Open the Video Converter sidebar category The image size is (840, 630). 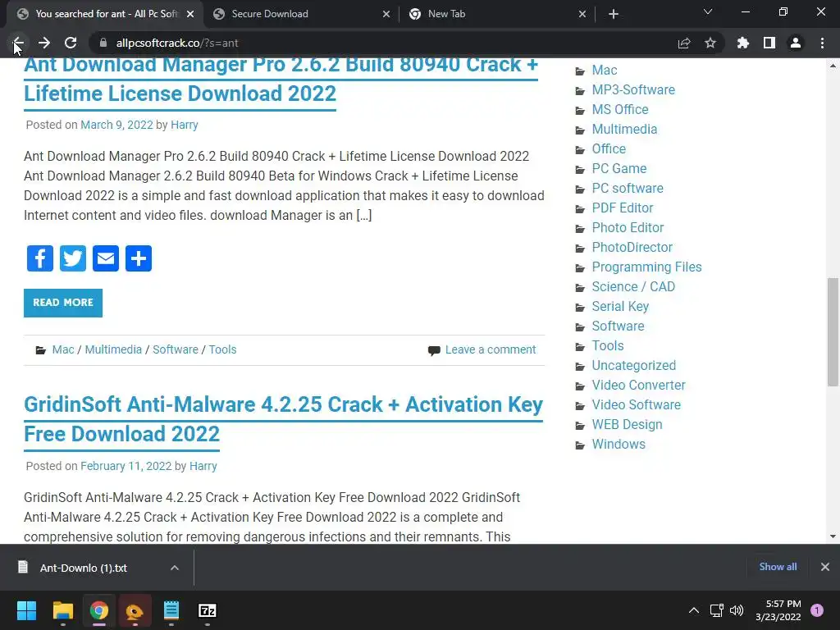pos(638,386)
